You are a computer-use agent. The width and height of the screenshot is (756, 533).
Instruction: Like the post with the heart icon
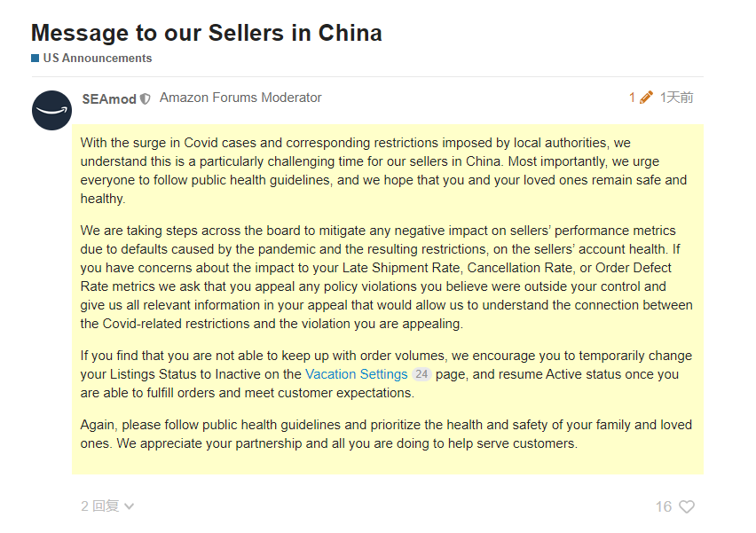pos(686,506)
